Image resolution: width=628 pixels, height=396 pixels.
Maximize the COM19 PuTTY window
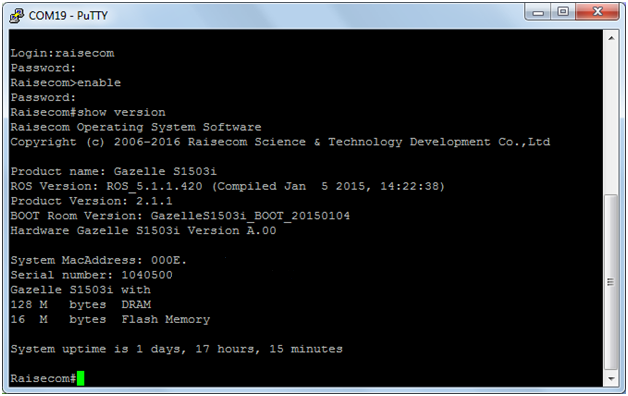(563, 12)
